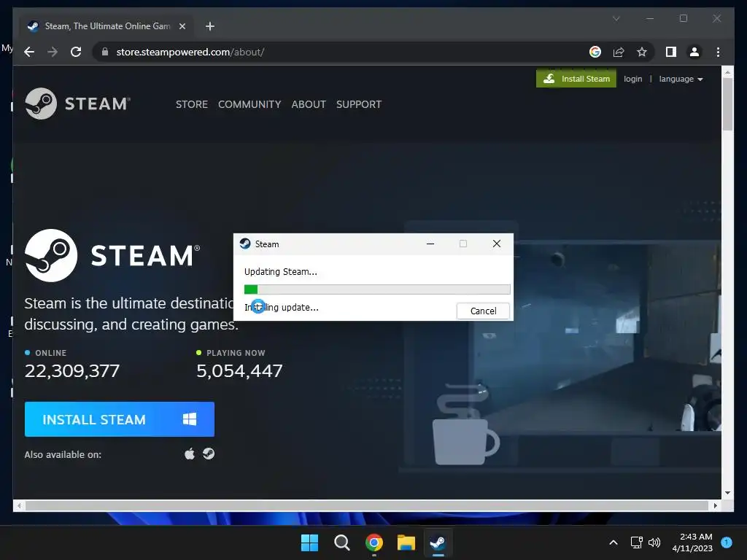Open Chrome three-dot menu
This screenshot has height=560, width=747.
[718, 52]
